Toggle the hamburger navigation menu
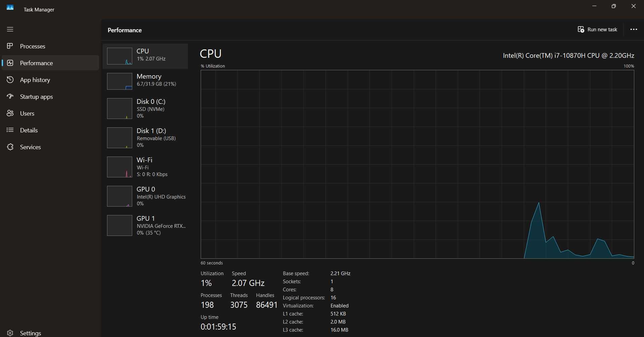The width and height of the screenshot is (644, 337). [10, 29]
